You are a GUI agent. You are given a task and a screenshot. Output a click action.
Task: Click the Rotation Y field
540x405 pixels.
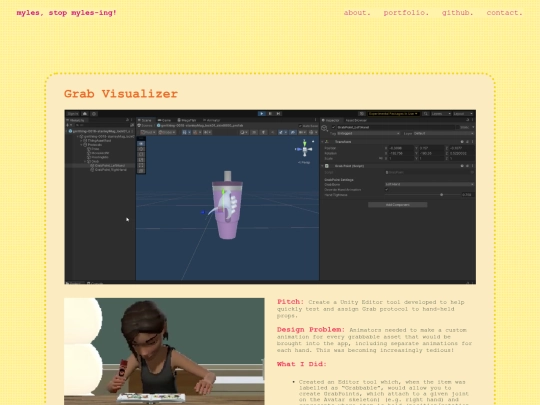pos(431,153)
